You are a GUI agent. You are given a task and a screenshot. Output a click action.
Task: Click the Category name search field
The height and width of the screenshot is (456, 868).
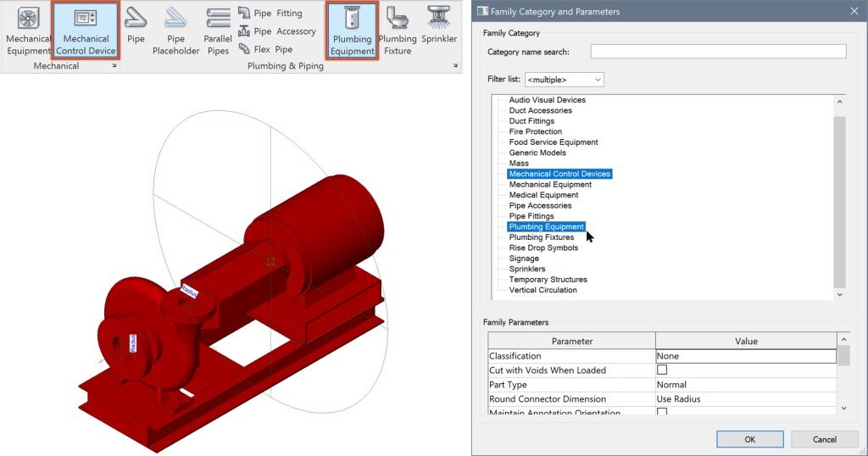click(x=718, y=52)
